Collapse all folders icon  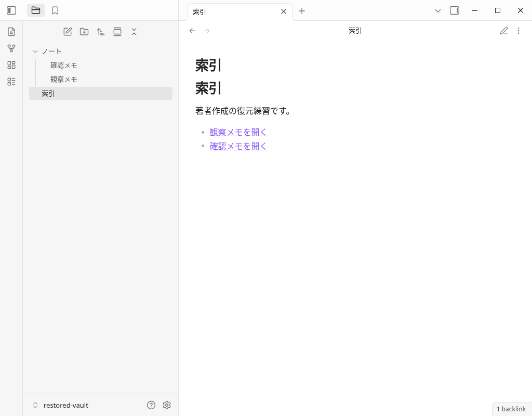[134, 32]
